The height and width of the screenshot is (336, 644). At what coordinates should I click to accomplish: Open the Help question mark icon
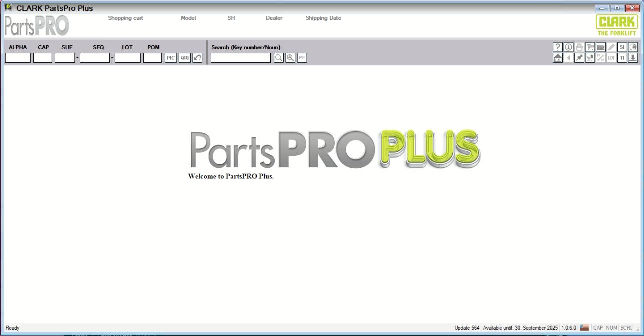pyautogui.click(x=558, y=47)
